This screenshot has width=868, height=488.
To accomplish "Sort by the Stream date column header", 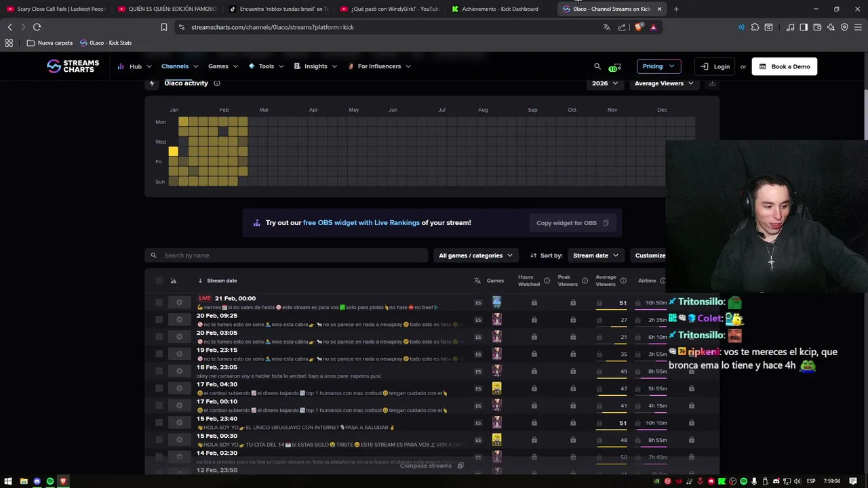I will click(x=222, y=281).
